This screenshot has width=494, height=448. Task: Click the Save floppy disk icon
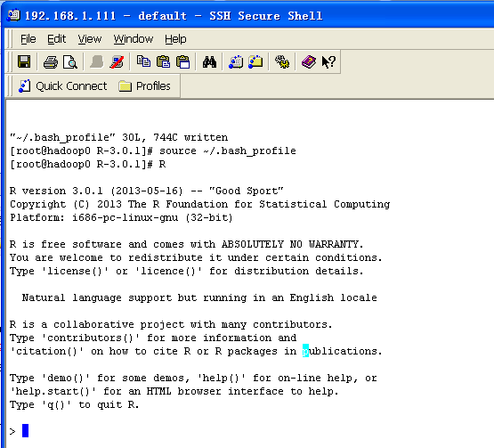pos(24,61)
